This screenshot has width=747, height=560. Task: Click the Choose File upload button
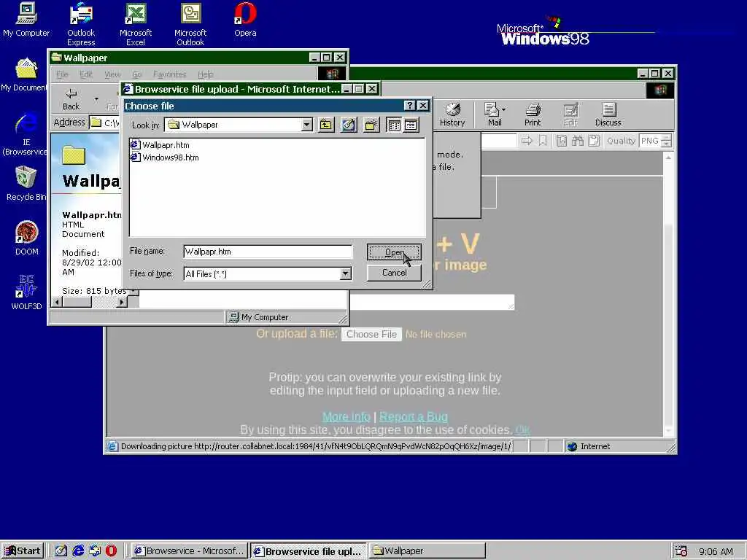click(x=371, y=334)
